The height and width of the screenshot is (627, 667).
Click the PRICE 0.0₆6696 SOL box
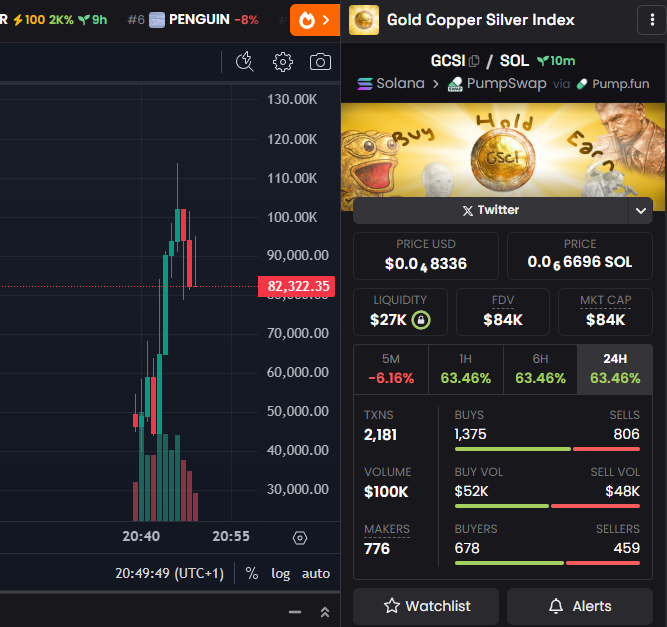580,256
